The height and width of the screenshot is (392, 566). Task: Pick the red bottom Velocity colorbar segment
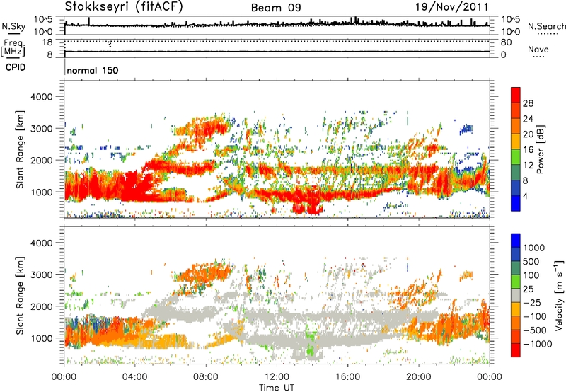(x=516, y=350)
